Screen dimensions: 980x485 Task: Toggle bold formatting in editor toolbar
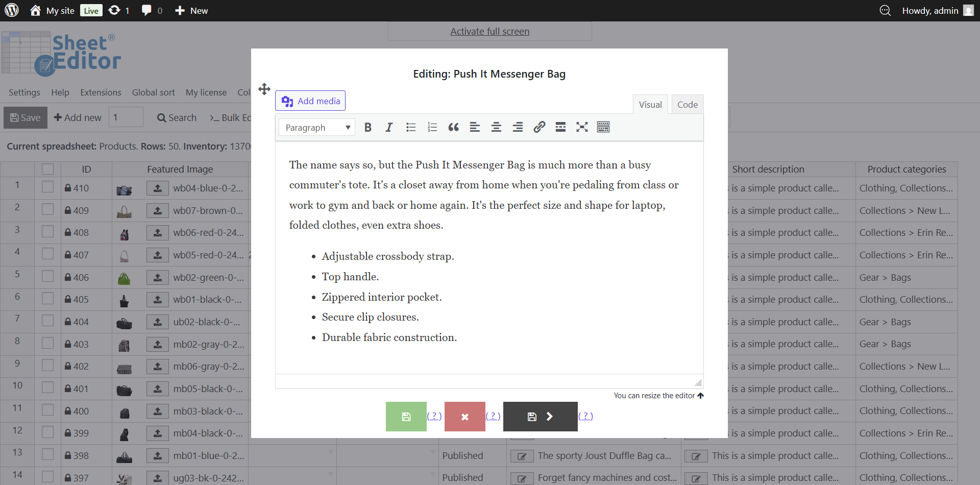click(x=367, y=127)
